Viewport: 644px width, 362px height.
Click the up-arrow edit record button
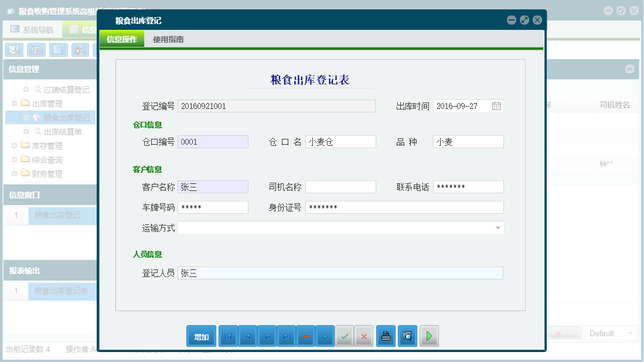[x=325, y=336]
